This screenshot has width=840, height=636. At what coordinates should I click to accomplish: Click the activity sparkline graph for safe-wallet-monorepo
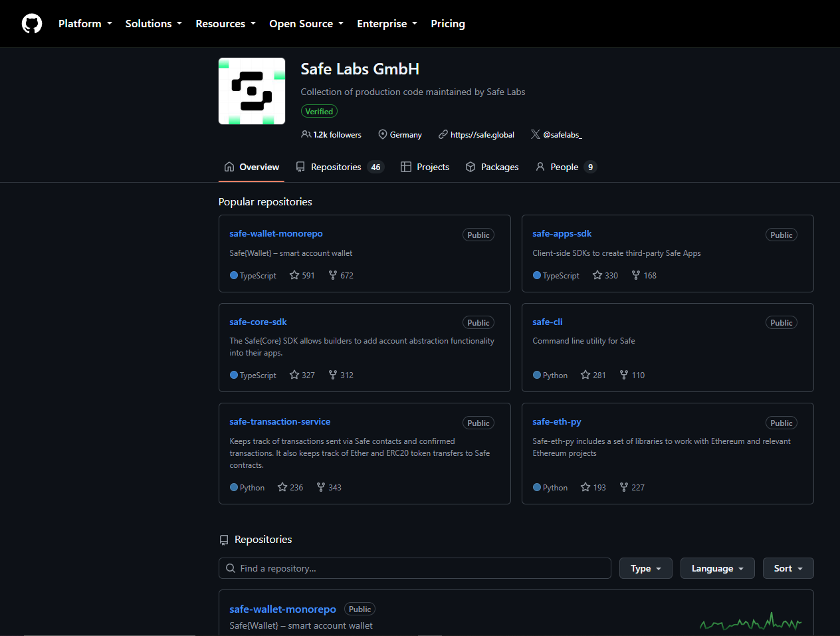pyautogui.click(x=751, y=621)
